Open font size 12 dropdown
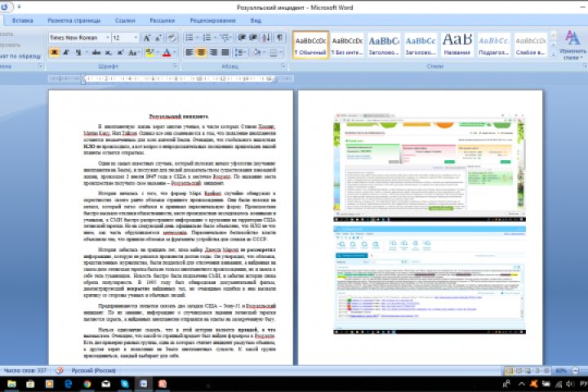588x392 pixels. tap(136, 38)
